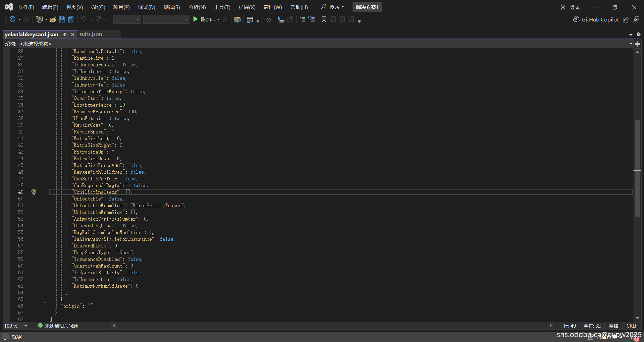Image resolution: width=644 pixels, height=342 pixels.
Task: Click the GitHub Copilot icon
Action: pos(576,19)
